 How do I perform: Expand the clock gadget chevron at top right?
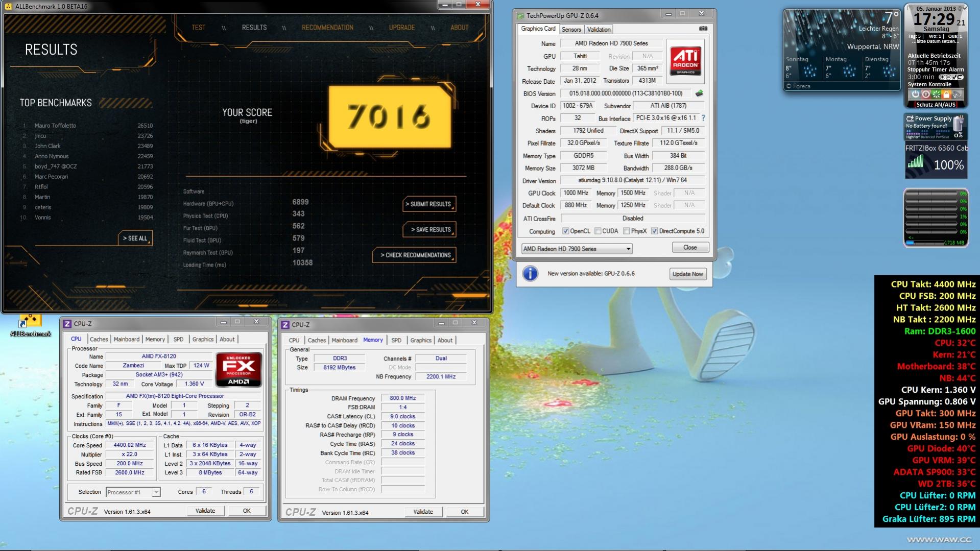pos(964,8)
